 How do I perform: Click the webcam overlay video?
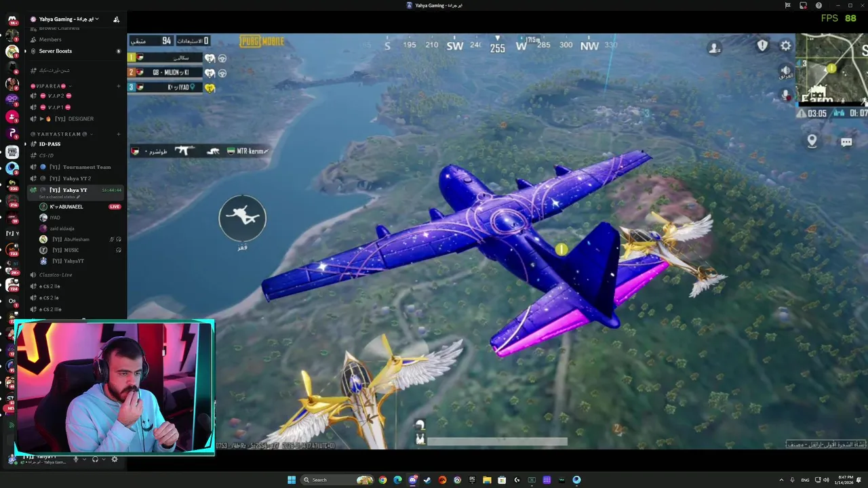[x=114, y=387]
